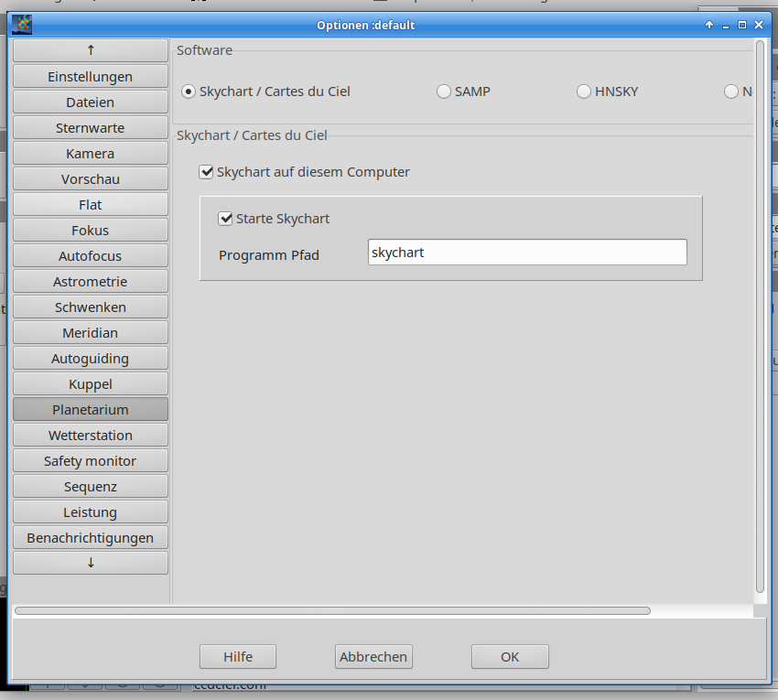Open Safety monitor options
778x700 pixels.
click(x=91, y=461)
